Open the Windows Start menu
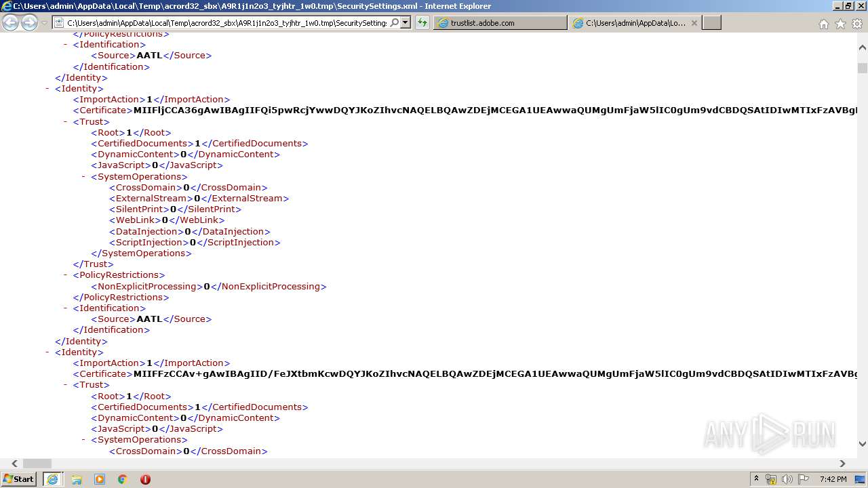 click(x=19, y=479)
